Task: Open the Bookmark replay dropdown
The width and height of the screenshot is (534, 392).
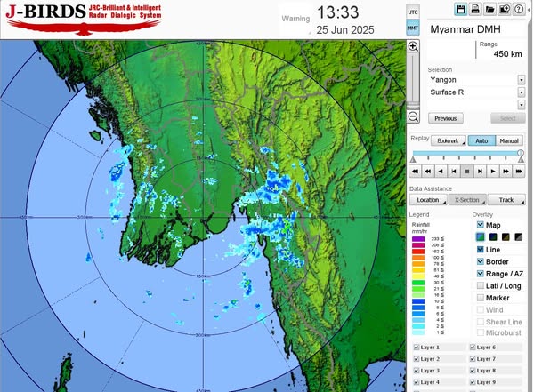Action: coord(449,140)
